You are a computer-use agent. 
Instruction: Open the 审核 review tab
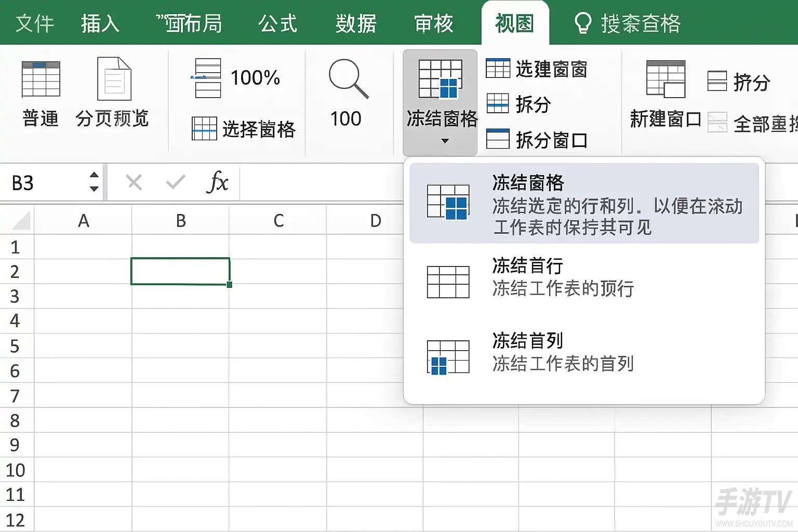coord(434,23)
